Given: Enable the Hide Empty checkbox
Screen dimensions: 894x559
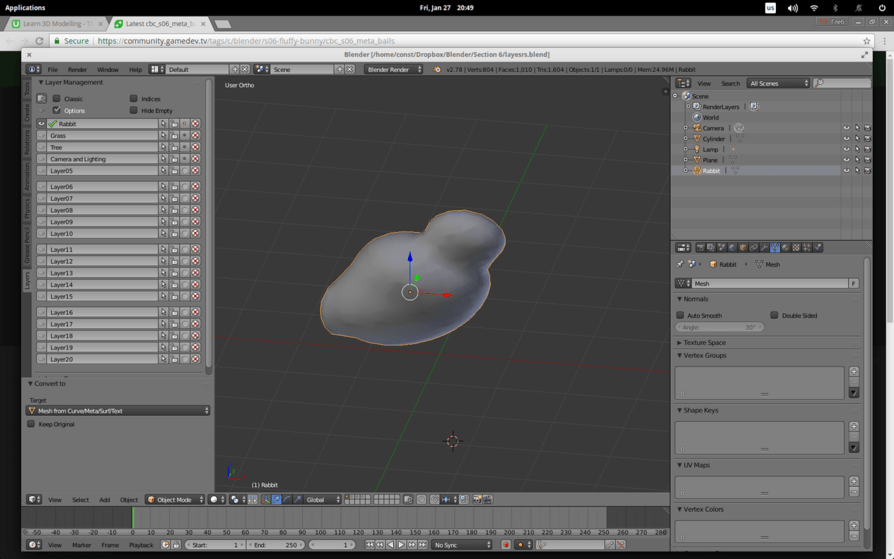Looking at the screenshot, I should click(134, 110).
